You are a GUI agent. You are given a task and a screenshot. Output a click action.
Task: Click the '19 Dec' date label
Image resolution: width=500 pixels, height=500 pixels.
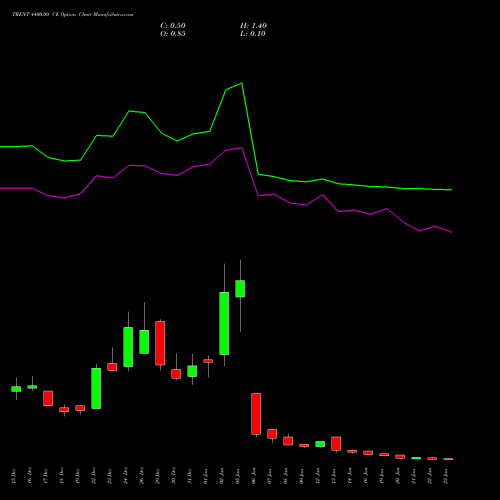point(77,476)
